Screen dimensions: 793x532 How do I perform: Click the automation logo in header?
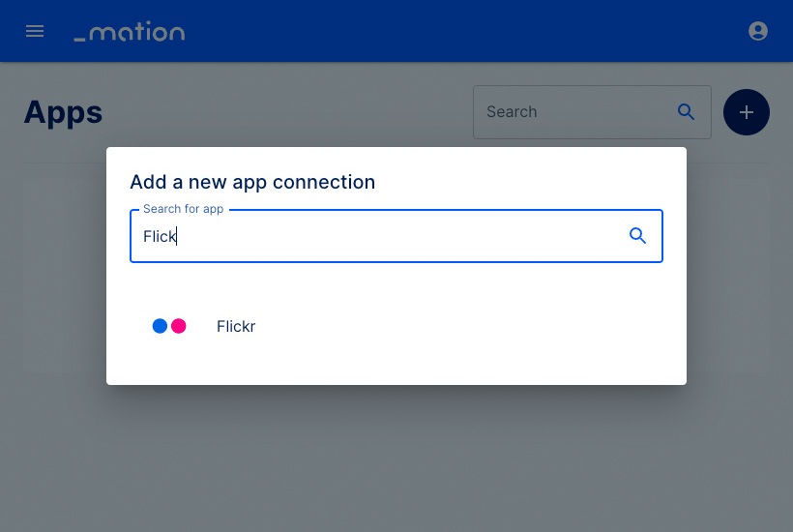(x=130, y=31)
